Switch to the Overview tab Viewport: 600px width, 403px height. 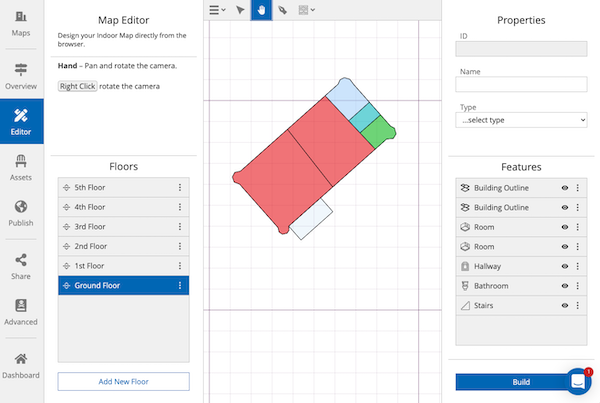pos(21,74)
